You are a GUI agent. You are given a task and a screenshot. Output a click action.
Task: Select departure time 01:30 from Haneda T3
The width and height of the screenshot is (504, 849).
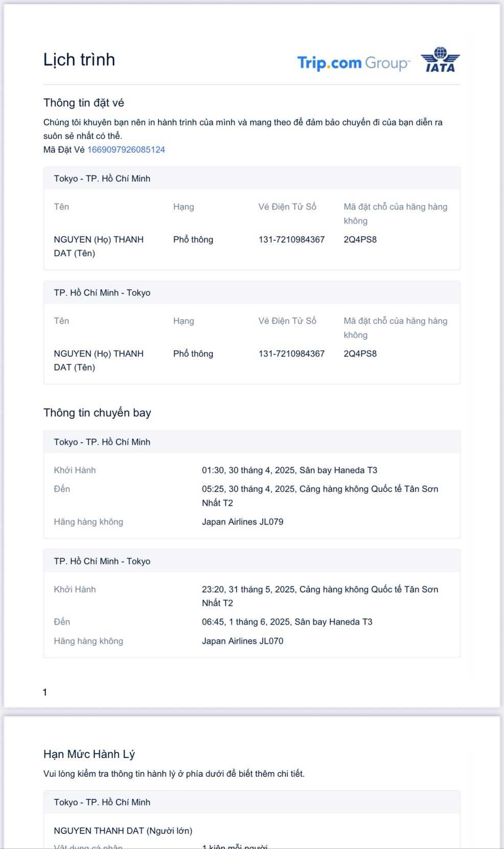[x=289, y=470]
